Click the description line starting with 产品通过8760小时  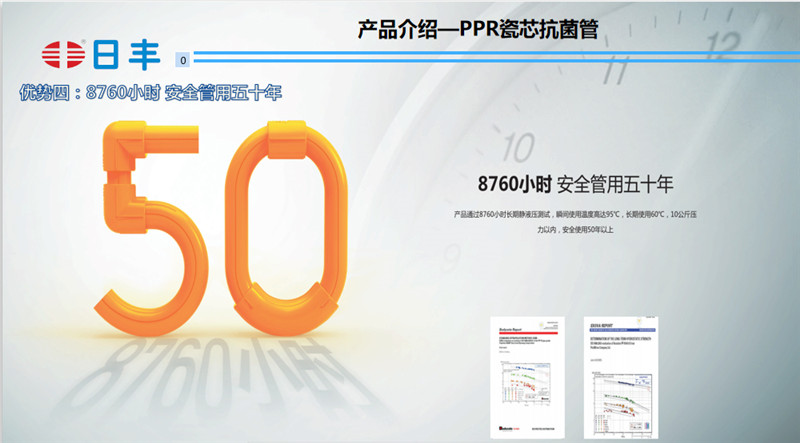[x=574, y=214]
